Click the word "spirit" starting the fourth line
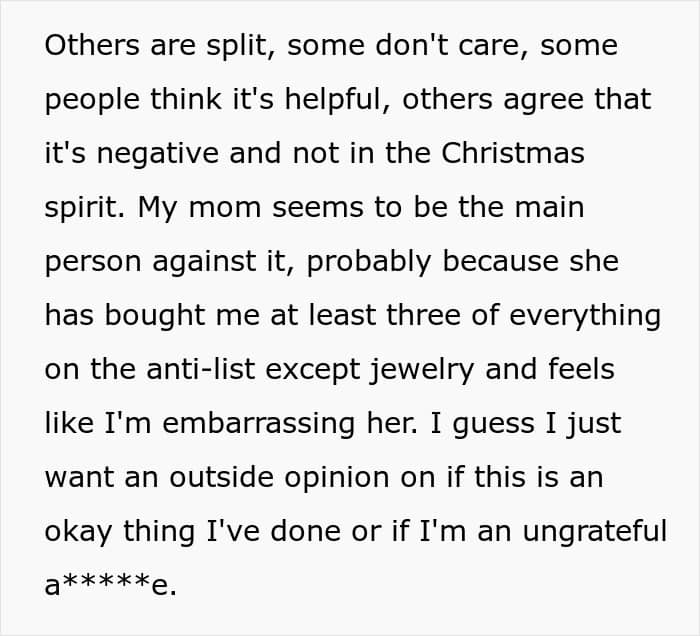700x636 pixels. pyautogui.click(x=84, y=208)
